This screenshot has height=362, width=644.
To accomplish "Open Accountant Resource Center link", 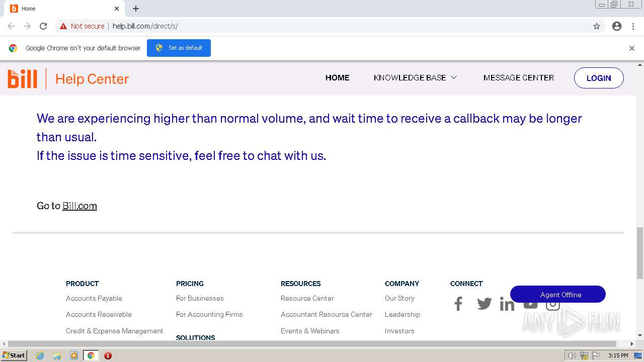I will click(327, 314).
